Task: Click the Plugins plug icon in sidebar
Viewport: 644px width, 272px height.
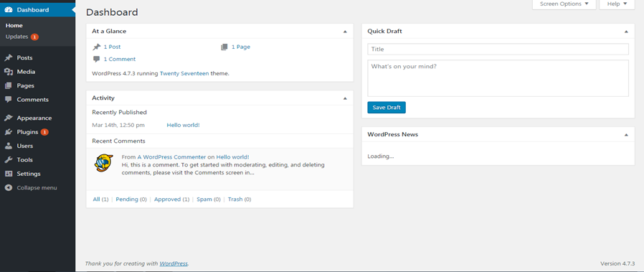Action: [8, 132]
